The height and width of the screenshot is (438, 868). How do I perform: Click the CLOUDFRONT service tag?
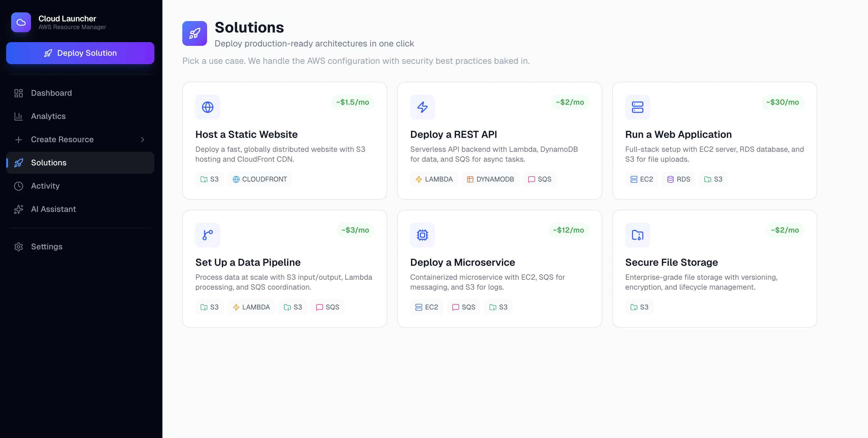259,179
